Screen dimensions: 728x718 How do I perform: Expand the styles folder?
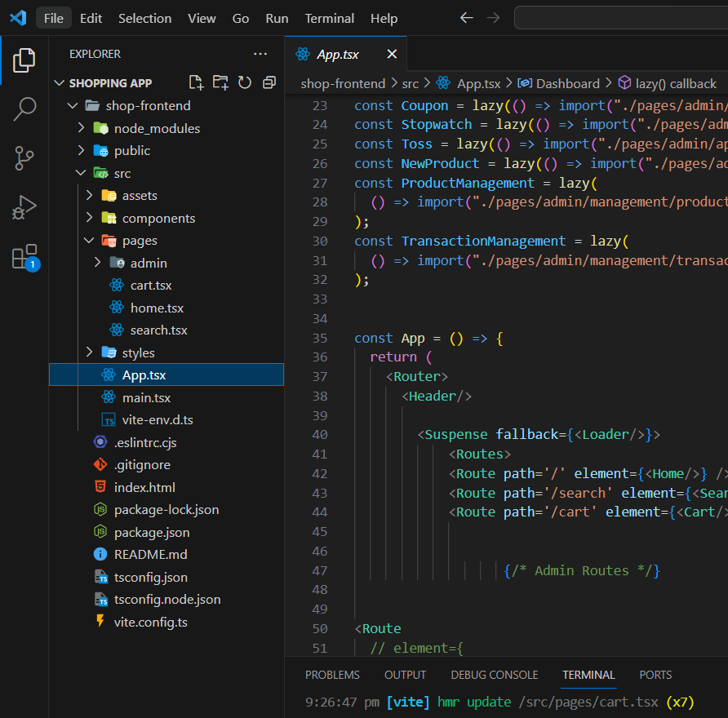pyautogui.click(x=89, y=352)
